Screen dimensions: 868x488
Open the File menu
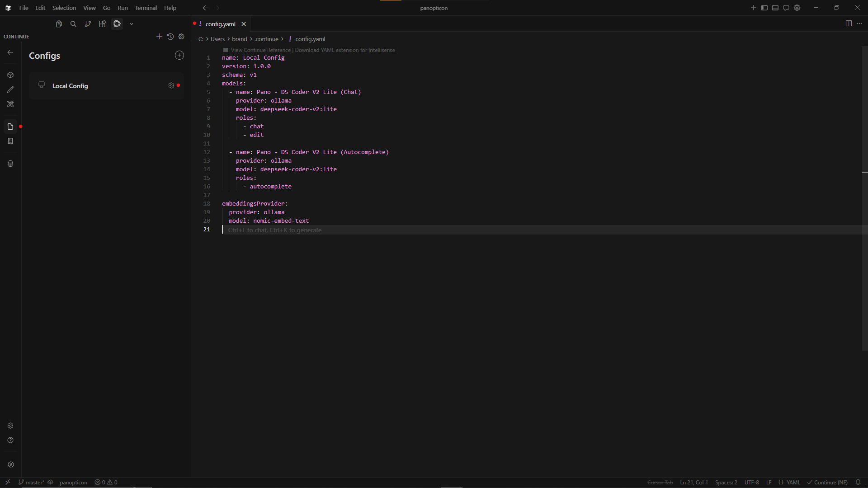coord(24,8)
